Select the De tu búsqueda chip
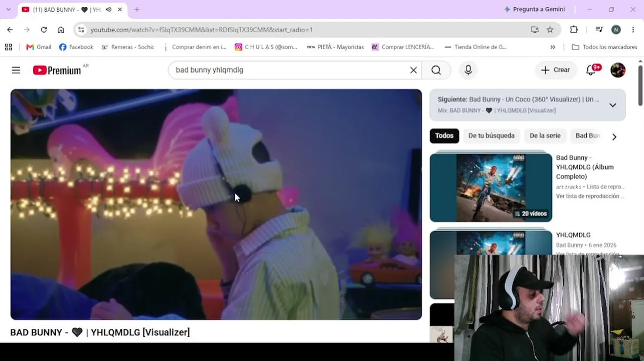 pos(492,136)
